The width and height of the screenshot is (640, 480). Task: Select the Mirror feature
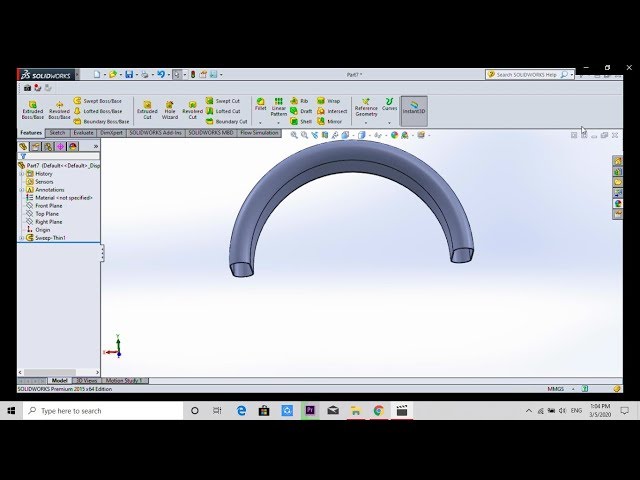click(329, 122)
